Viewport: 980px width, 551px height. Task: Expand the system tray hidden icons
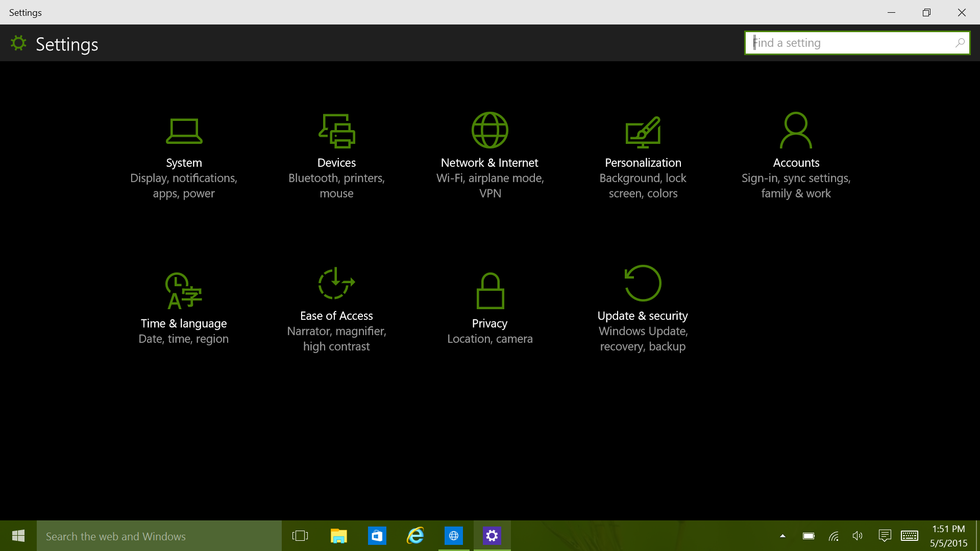(x=781, y=536)
